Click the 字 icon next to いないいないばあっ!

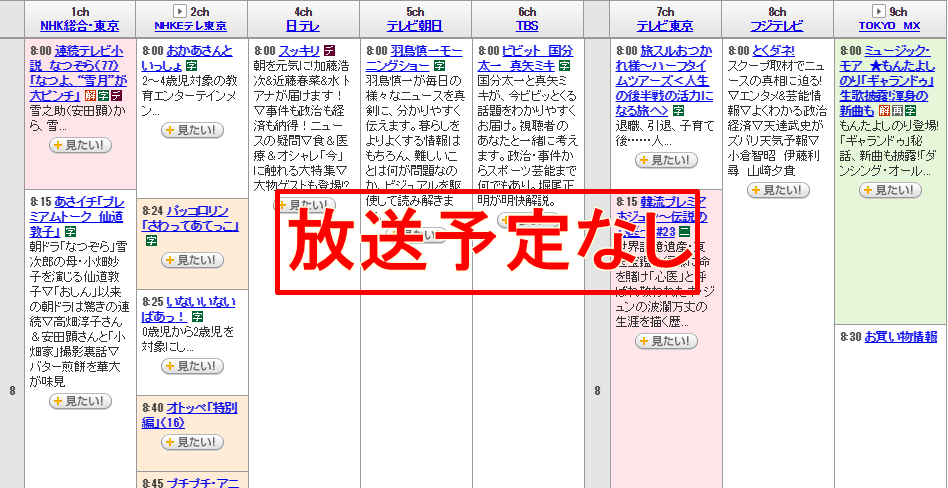(198, 316)
